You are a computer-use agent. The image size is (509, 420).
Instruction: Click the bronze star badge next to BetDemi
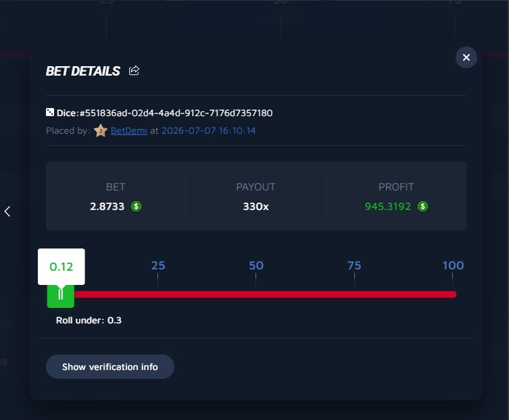point(101,131)
